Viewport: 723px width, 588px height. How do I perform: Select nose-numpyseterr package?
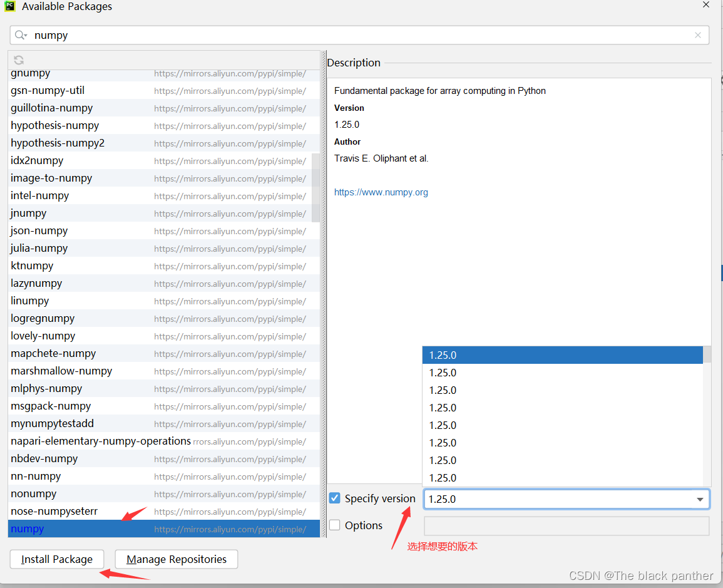pos(163,511)
